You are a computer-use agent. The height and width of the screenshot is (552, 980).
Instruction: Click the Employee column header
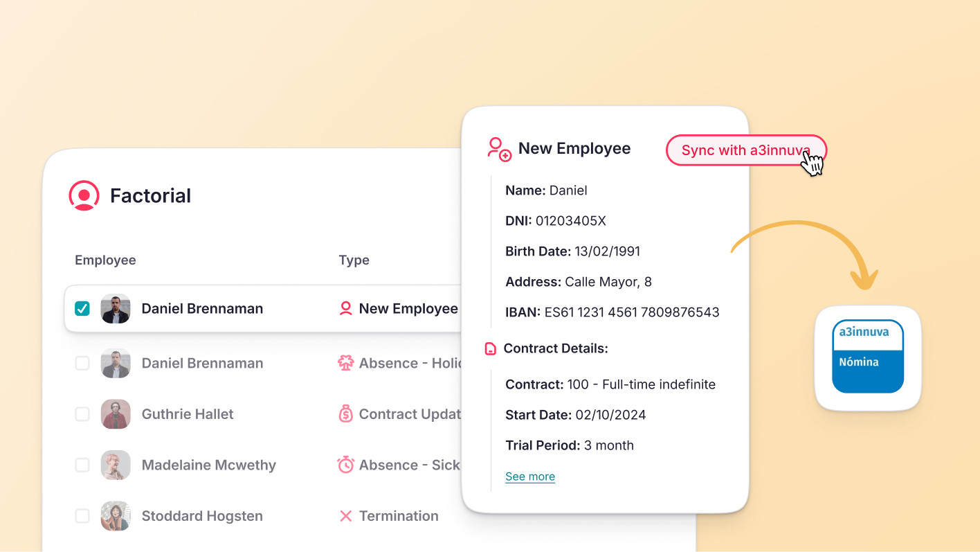pos(105,260)
